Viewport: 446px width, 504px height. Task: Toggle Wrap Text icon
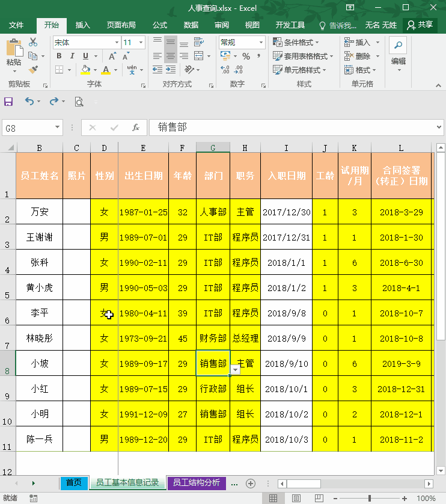[x=199, y=42]
